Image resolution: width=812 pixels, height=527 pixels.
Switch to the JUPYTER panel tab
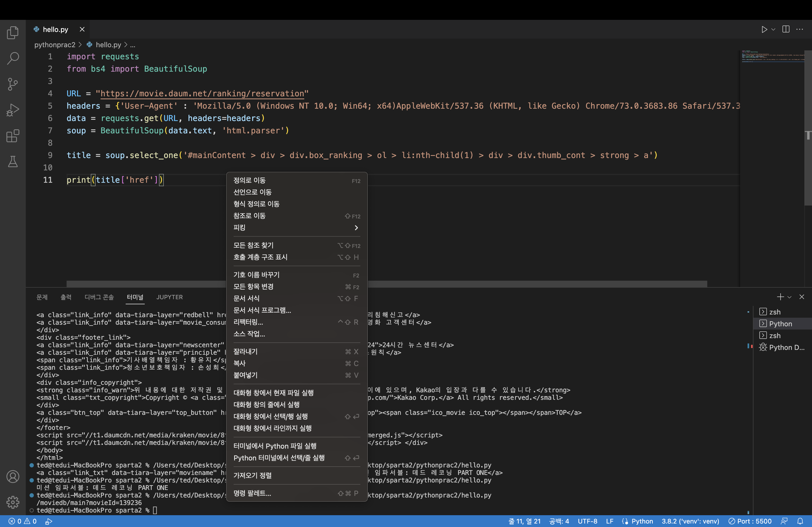tap(169, 297)
